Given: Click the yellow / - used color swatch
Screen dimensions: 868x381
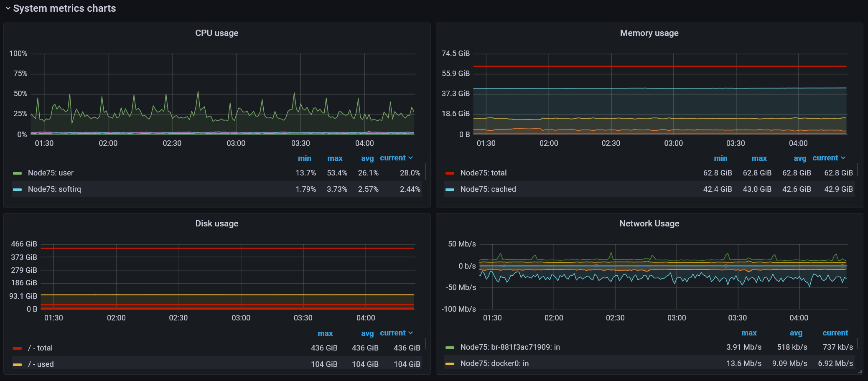Looking at the screenshot, I should [17, 364].
